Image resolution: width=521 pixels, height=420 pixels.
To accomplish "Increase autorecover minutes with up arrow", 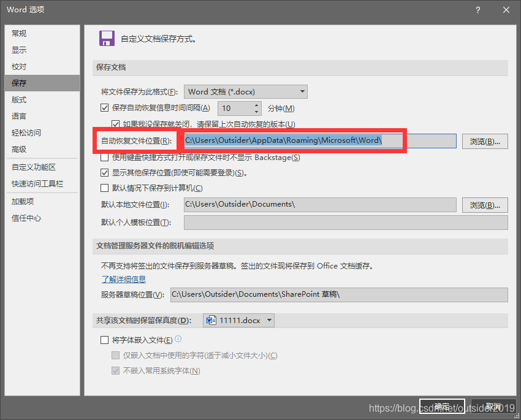I will coord(256,105).
